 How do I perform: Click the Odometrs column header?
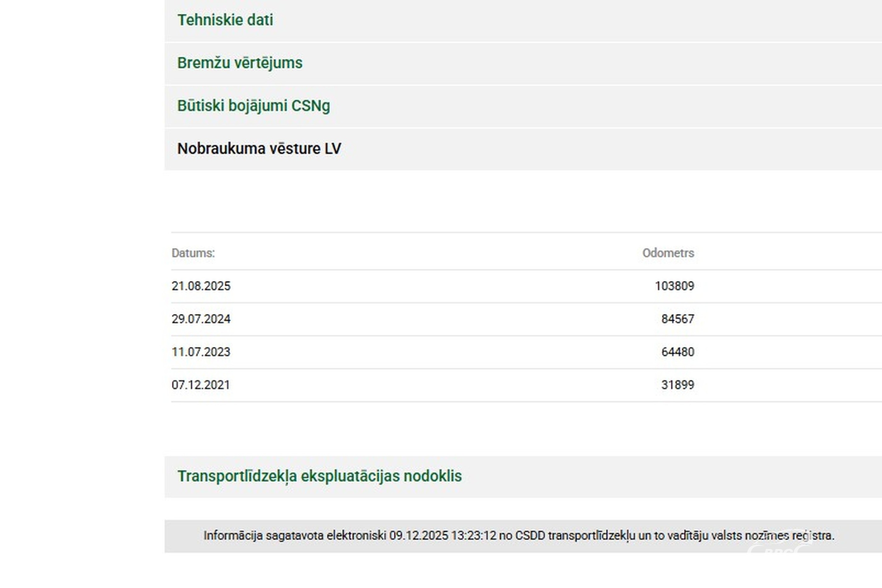pyautogui.click(x=668, y=253)
